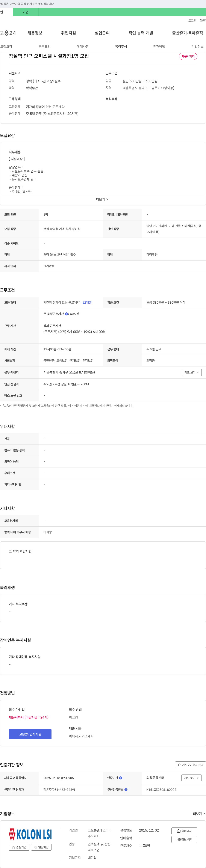Image resolution: width=206 pixels, height=868 pixels.
Task: Click the 워크넷 접수 방법 text
Action: 73,717
